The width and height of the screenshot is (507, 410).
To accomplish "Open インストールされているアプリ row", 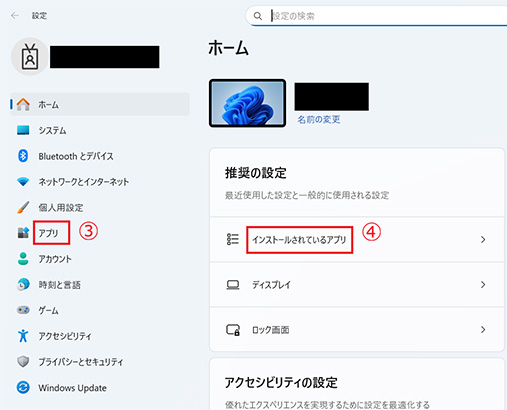I will click(x=357, y=239).
